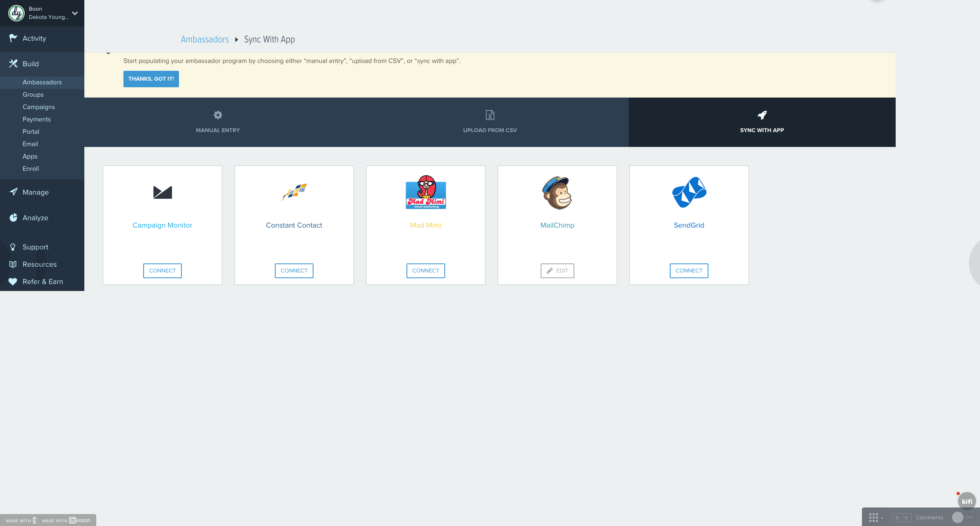Connect the SendGrid app
The width and height of the screenshot is (980, 526).
pyautogui.click(x=689, y=271)
